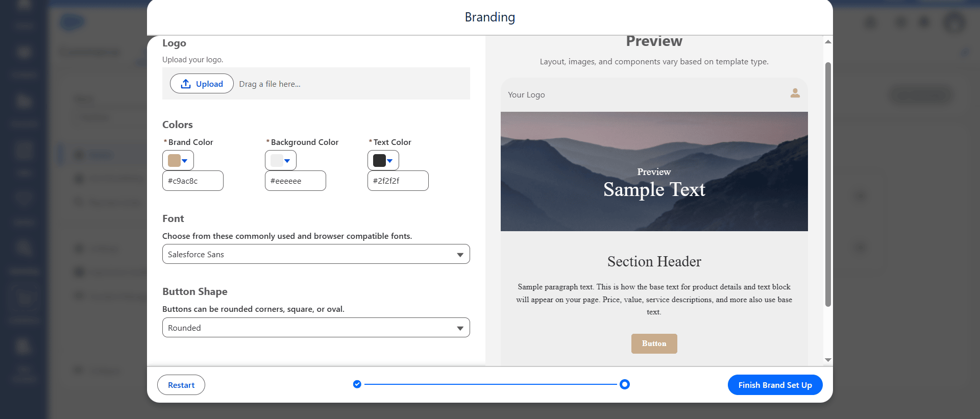This screenshot has width=980, height=419.
Task: Click Finish Brand Set Up
Action: click(775, 385)
